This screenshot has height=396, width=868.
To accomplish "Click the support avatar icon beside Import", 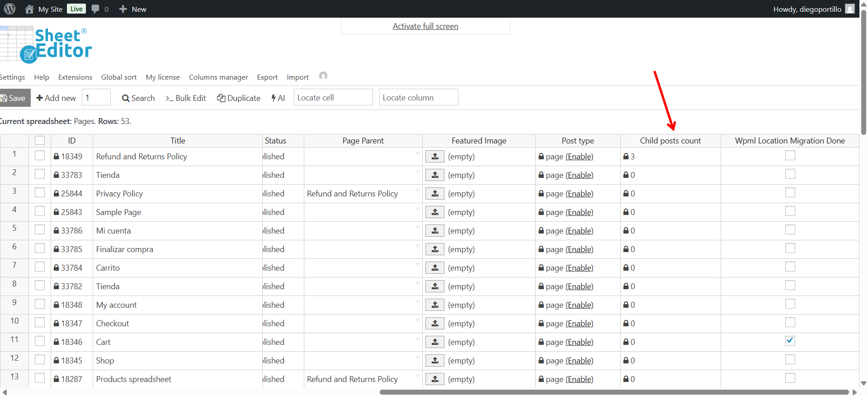I will coord(323,76).
